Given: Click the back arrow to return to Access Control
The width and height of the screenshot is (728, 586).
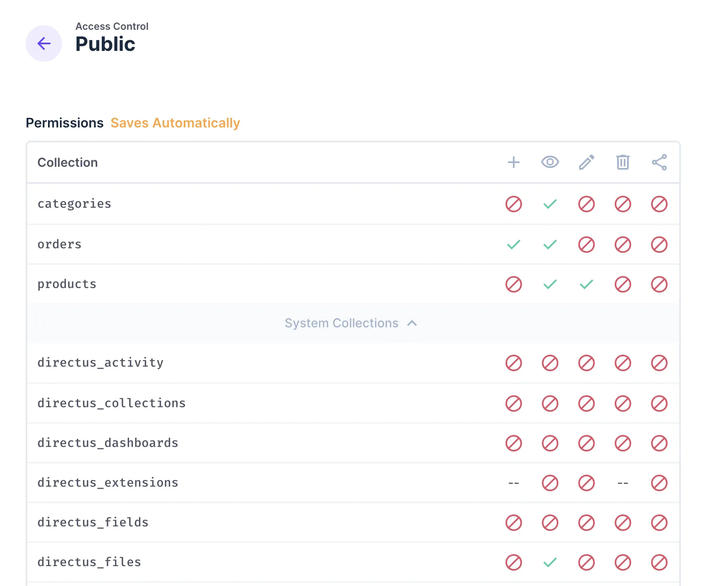Looking at the screenshot, I should click(43, 43).
